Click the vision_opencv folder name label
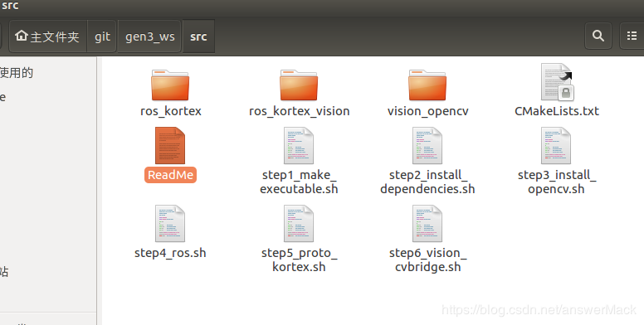This screenshot has width=644, height=325. click(427, 111)
